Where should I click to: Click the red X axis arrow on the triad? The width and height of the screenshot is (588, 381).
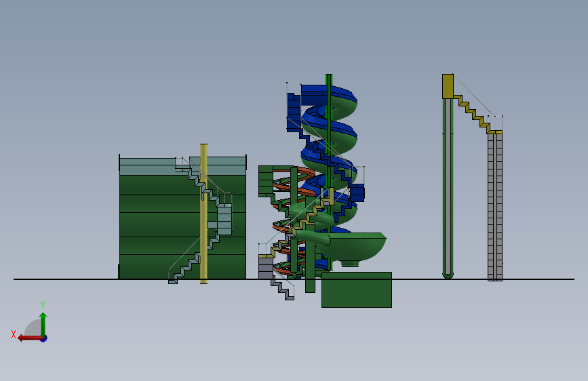(x=29, y=338)
